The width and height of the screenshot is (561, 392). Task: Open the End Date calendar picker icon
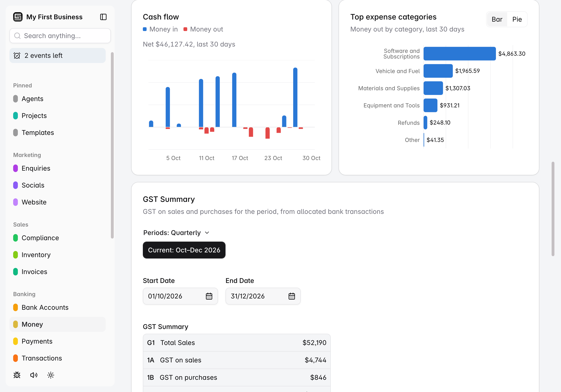[292, 296]
